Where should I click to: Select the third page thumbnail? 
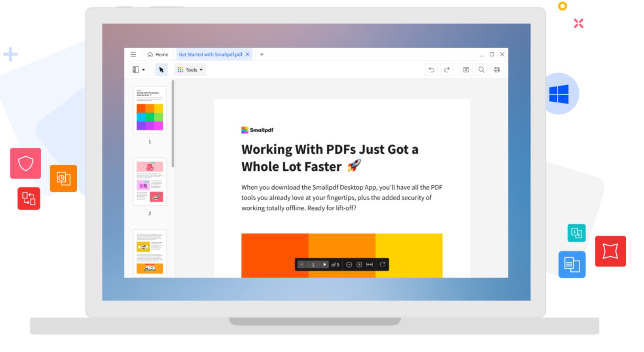(x=150, y=253)
